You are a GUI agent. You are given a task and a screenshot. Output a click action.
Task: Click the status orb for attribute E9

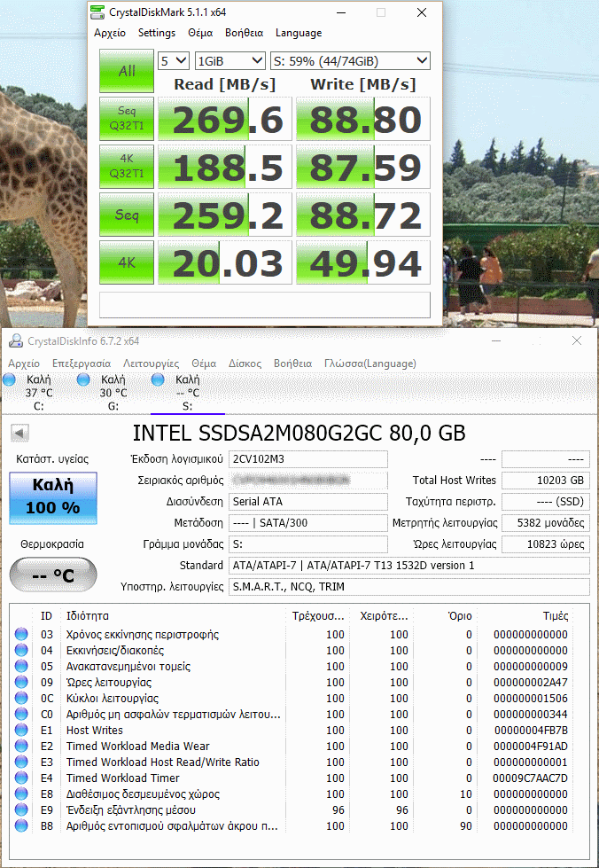click(21, 809)
